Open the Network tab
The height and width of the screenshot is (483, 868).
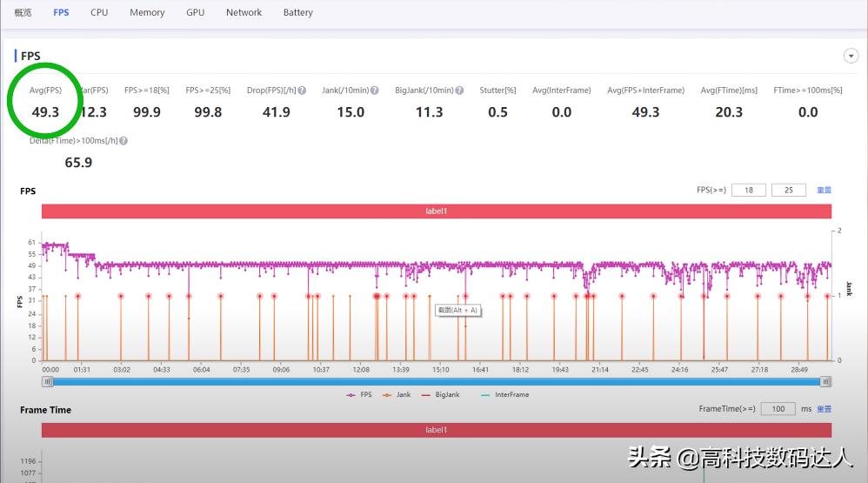244,12
